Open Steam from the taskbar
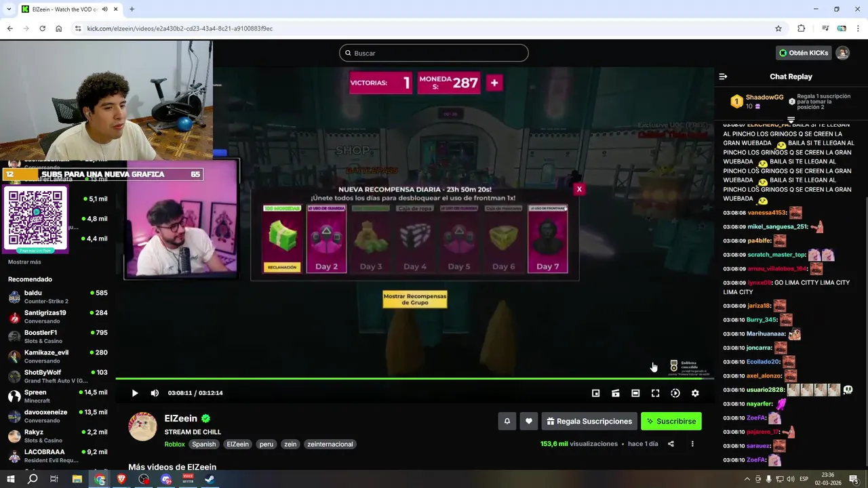Viewport: 868px width, 488px height. (x=210, y=479)
